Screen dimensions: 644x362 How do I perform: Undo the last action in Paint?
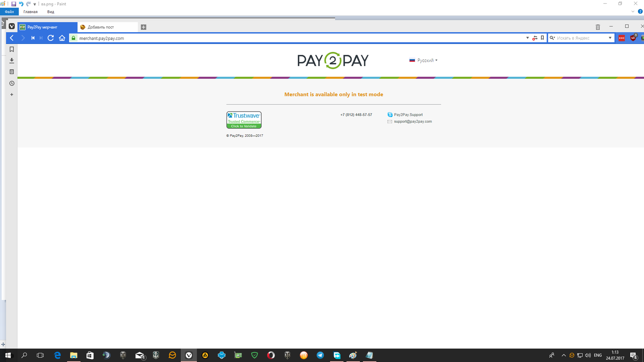pyautogui.click(x=21, y=4)
